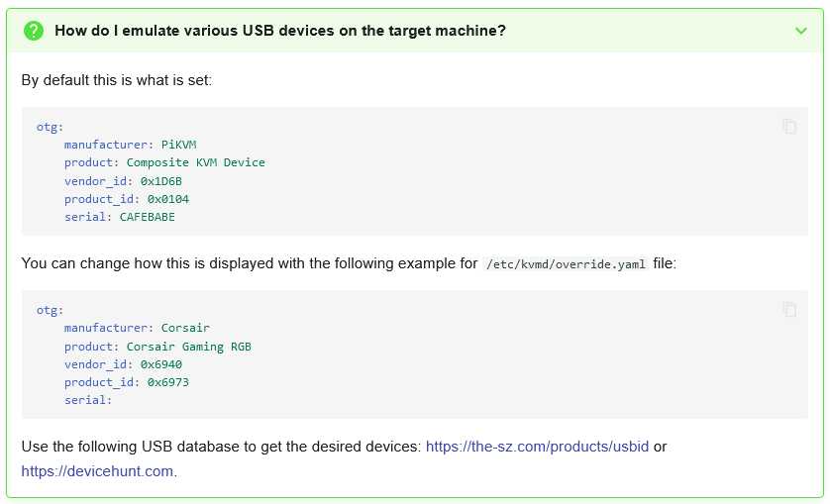This screenshot has width=830, height=504.
Task: Click the vendor_id 0x6940 value
Action: point(160,364)
